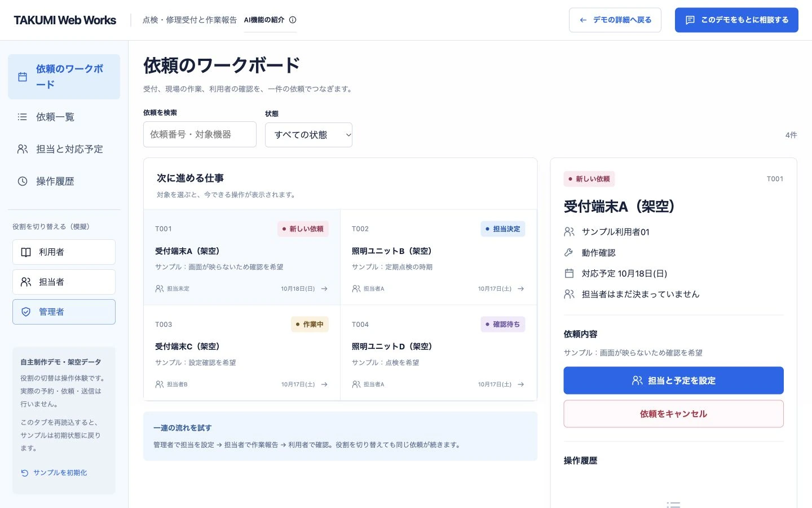Click the user icon beside サンプル利用者01
Image resolution: width=812 pixels, height=508 pixels.
coord(569,232)
